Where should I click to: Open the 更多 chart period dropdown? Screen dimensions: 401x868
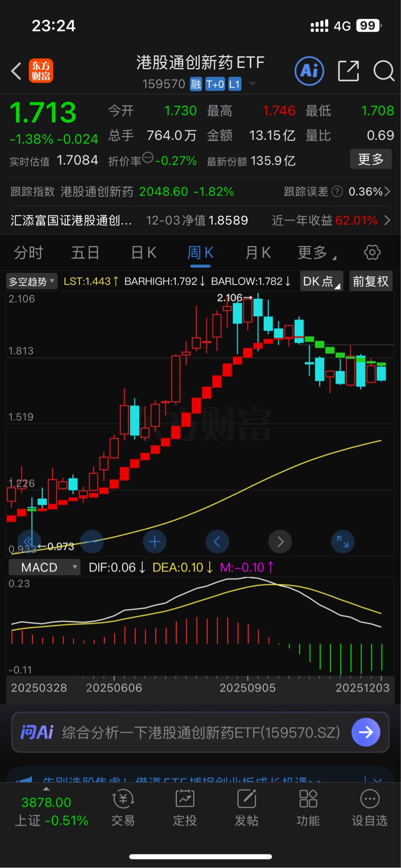[316, 252]
